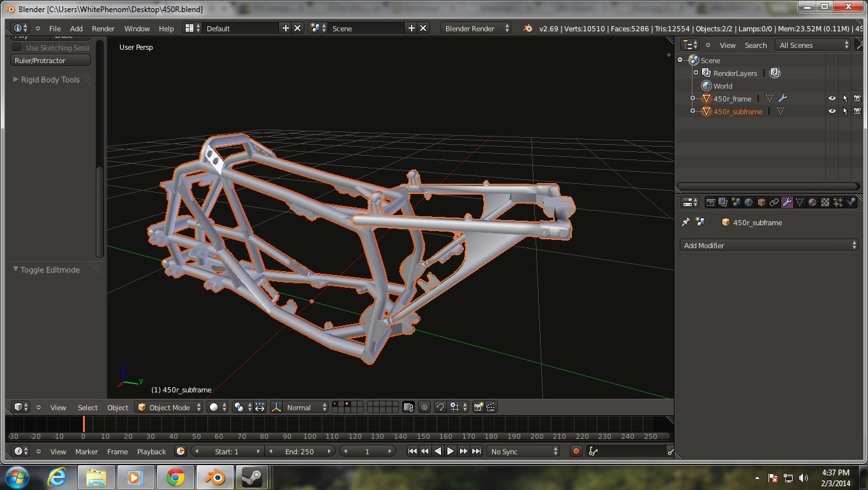Open the Help menu
This screenshot has width=868, height=490.
(166, 28)
